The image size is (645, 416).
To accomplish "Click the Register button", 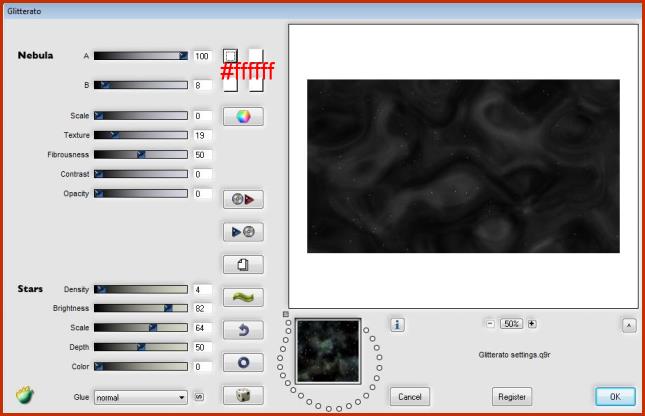I will (x=512, y=396).
